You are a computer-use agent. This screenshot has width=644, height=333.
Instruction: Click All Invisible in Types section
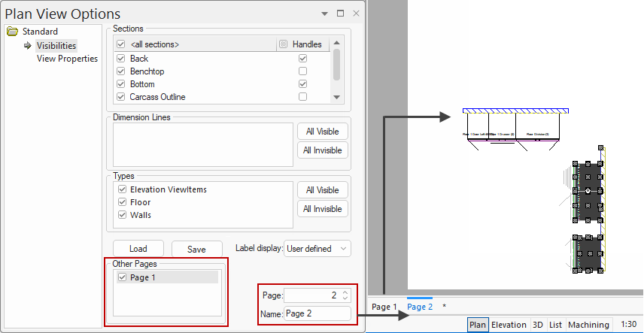click(x=322, y=209)
